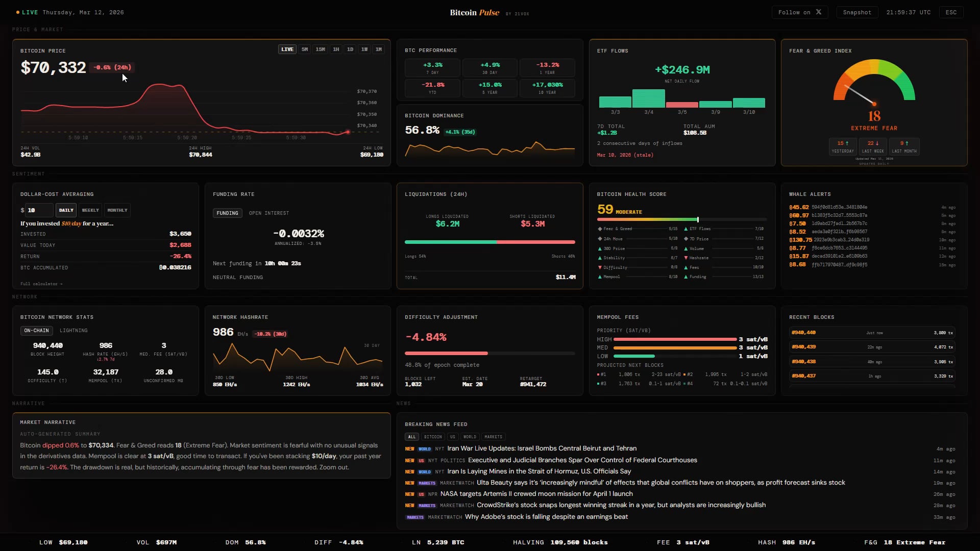
Task: Switch DCA frequency to Weekly
Action: [90, 210]
